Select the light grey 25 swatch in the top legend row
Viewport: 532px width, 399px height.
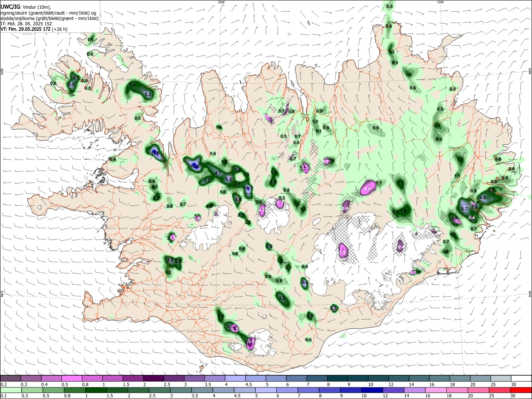[x=501, y=378]
